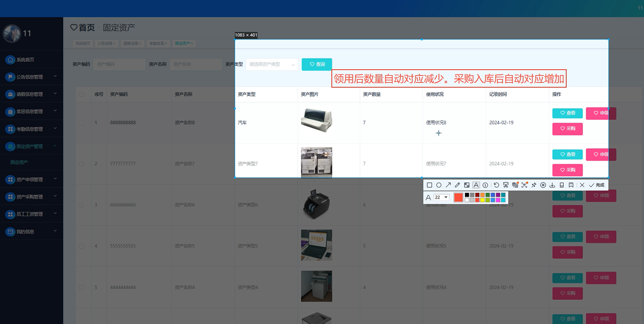Screen dimensions: 644x324
Task: Click the undo annotation icon
Action: (497, 185)
